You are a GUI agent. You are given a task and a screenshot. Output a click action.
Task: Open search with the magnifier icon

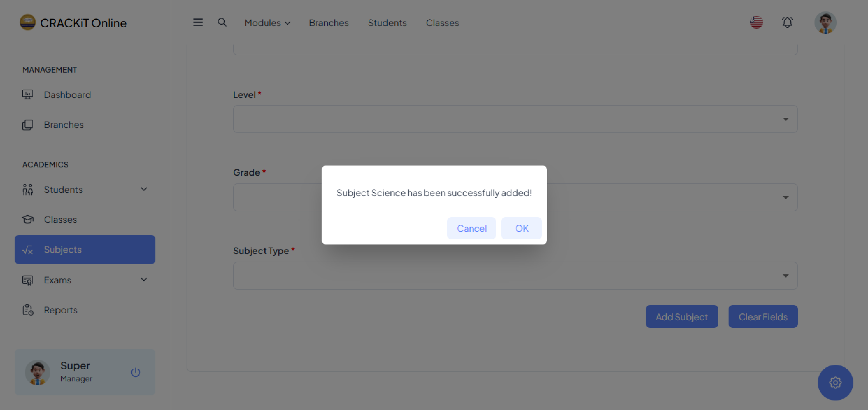pyautogui.click(x=222, y=23)
